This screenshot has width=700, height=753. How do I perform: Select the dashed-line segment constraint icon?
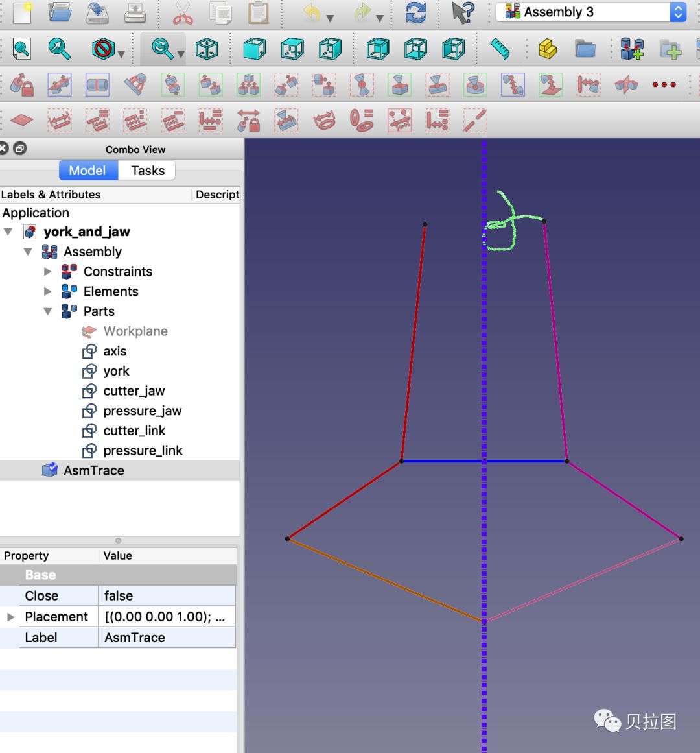(476, 120)
